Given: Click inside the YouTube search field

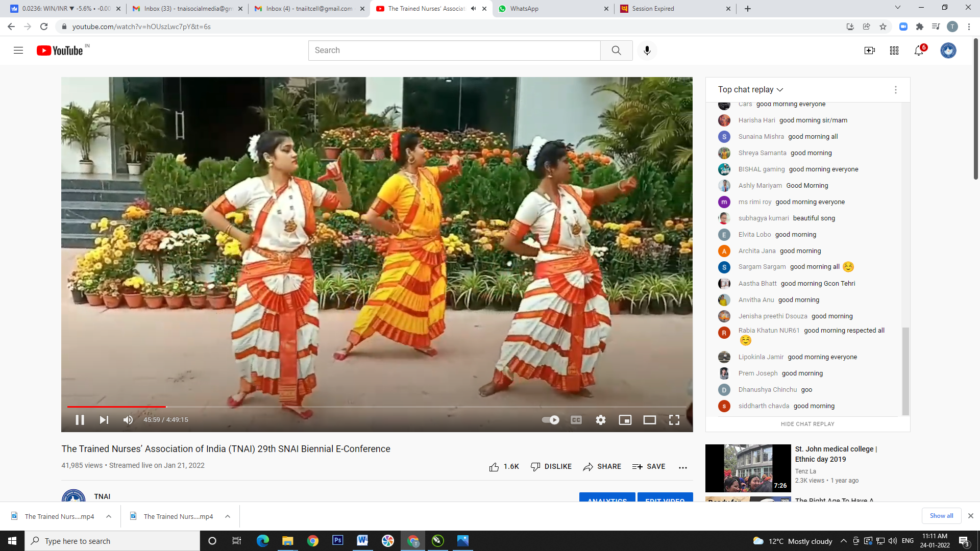Looking at the screenshot, I should pos(454,51).
